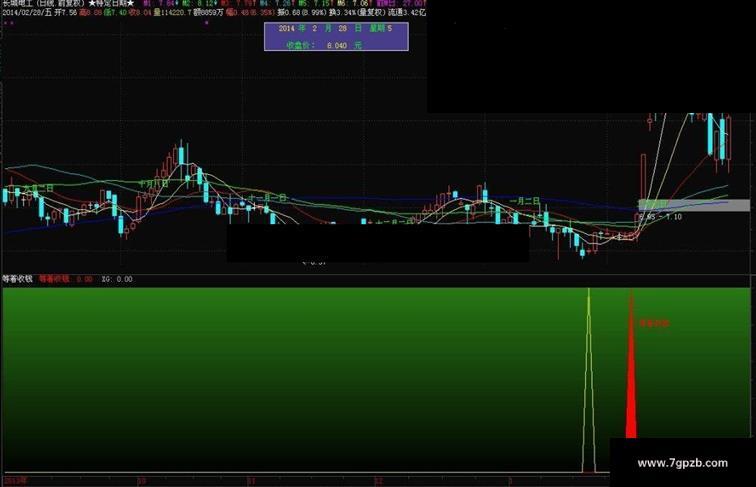Click the 10 month label on the time axis
The image size is (756, 487).
pyautogui.click(x=141, y=481)
